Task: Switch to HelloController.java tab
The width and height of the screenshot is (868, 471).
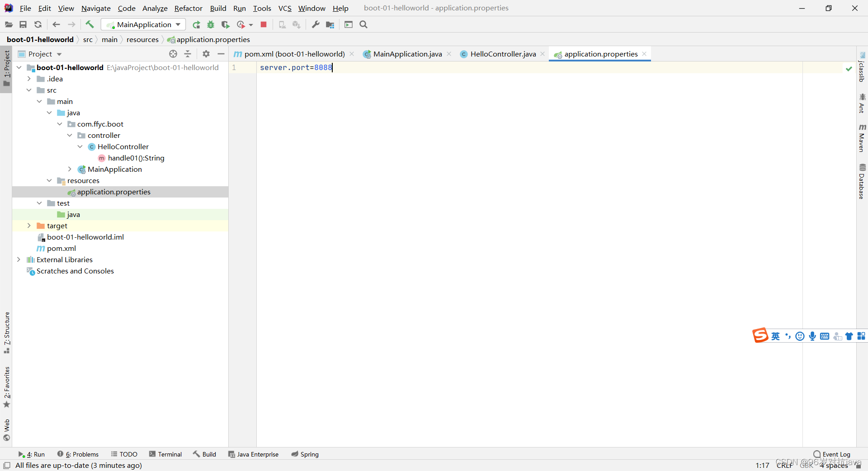Action: [x=503, y=54]
